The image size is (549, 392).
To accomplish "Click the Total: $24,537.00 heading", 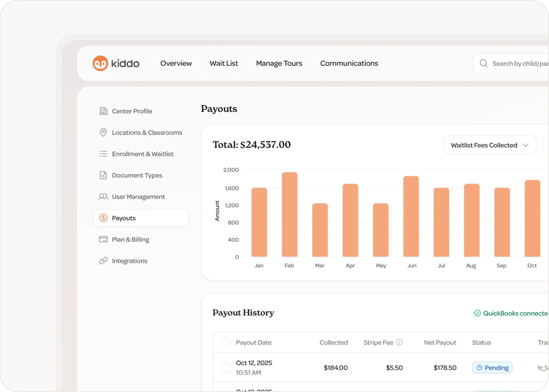I will [x=252, y=145].
